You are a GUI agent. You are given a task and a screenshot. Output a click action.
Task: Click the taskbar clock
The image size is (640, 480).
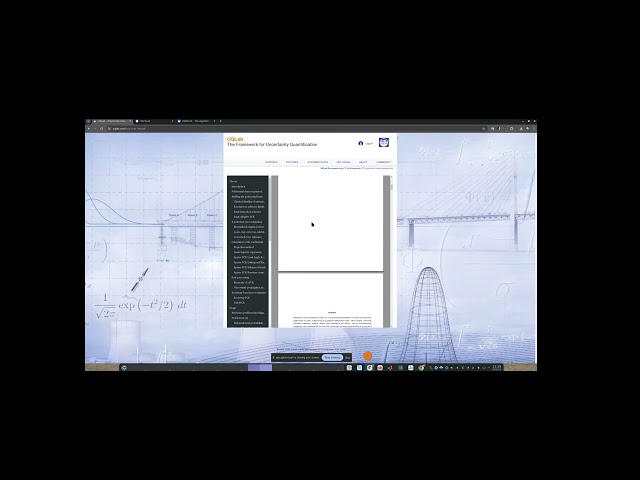point(496,368)
